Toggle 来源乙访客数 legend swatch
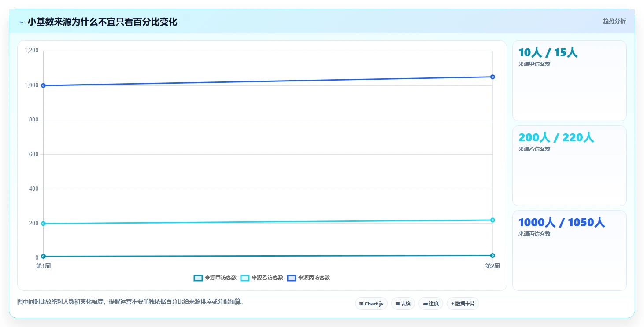Image resolution: width=644 pixels, height=327 pixels. click(245, 278)
